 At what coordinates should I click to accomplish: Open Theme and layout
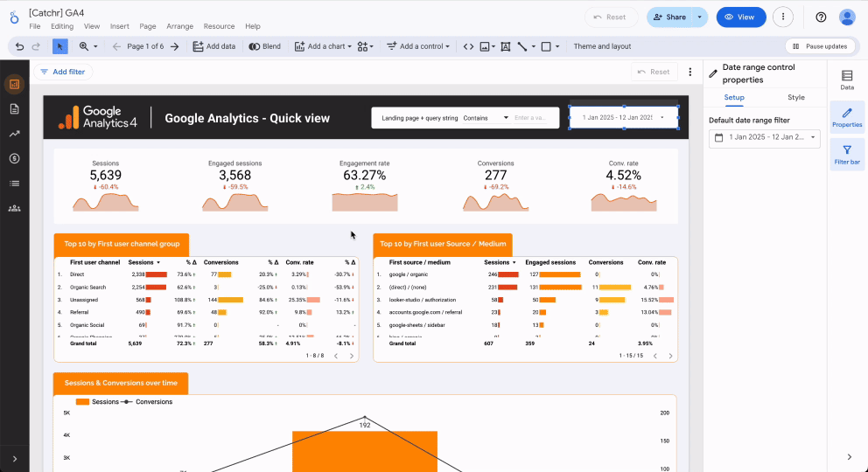coord(602,46)
